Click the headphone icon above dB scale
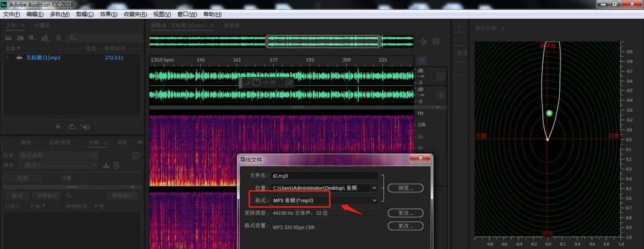Viewport: 644px width, 249px height. [422, 61]
